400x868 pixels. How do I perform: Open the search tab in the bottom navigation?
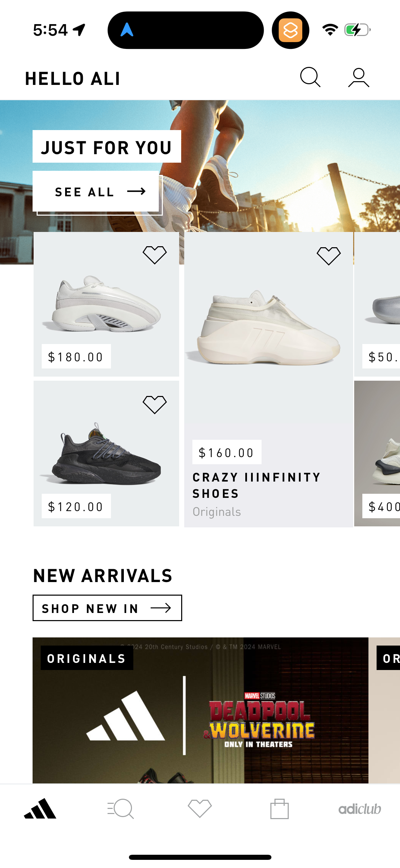120,808
